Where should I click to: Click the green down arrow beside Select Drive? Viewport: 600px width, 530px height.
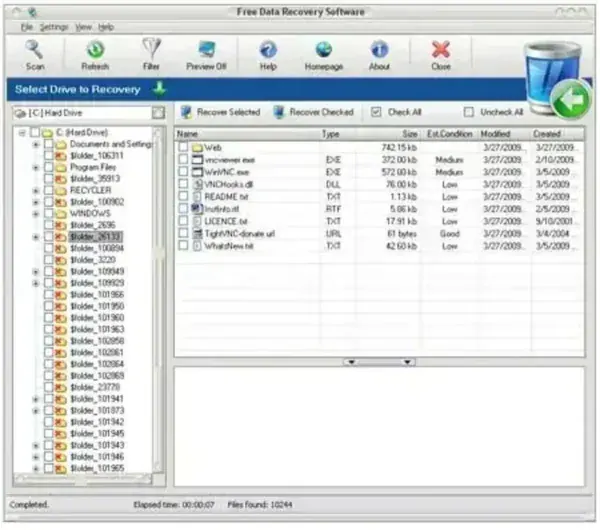pos(159,89)
